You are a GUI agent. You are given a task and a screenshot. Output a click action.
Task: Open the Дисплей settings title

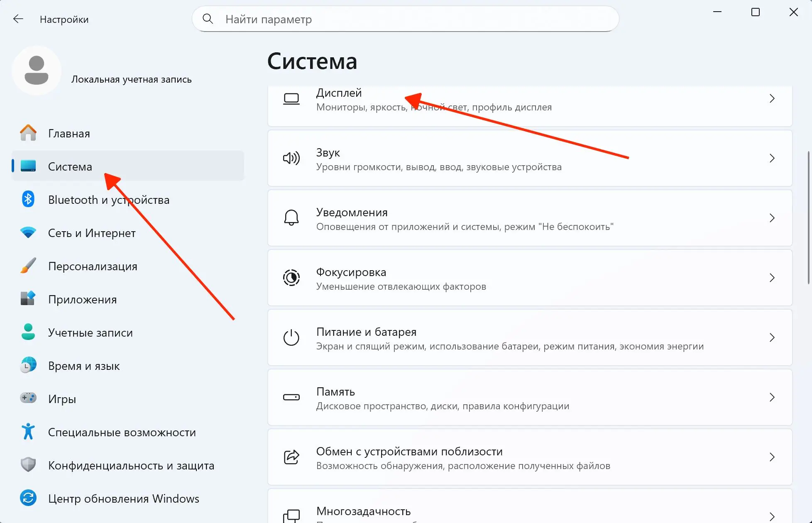[339, 93]
